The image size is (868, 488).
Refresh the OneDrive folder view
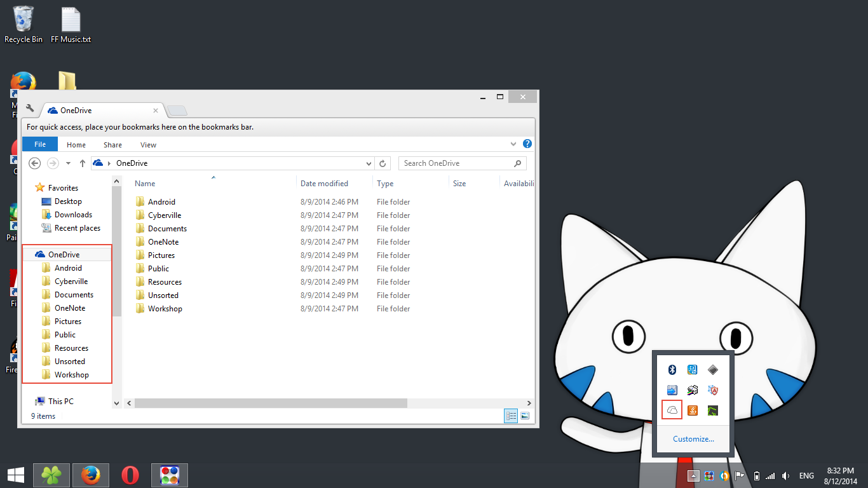click(x=383, y=163)
